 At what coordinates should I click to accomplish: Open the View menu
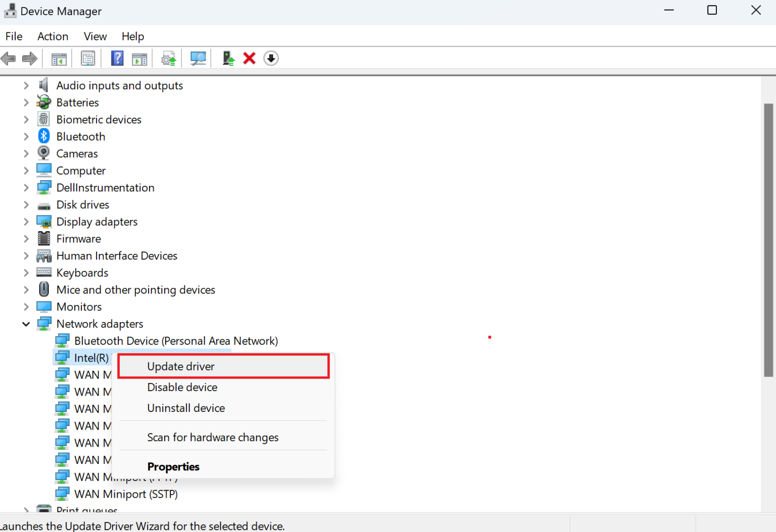95,36
